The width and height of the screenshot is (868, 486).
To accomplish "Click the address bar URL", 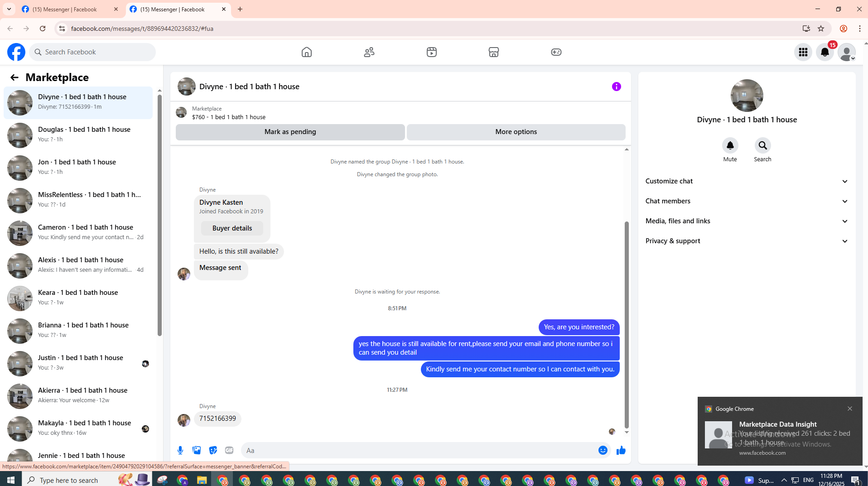I will pos(142,29).
